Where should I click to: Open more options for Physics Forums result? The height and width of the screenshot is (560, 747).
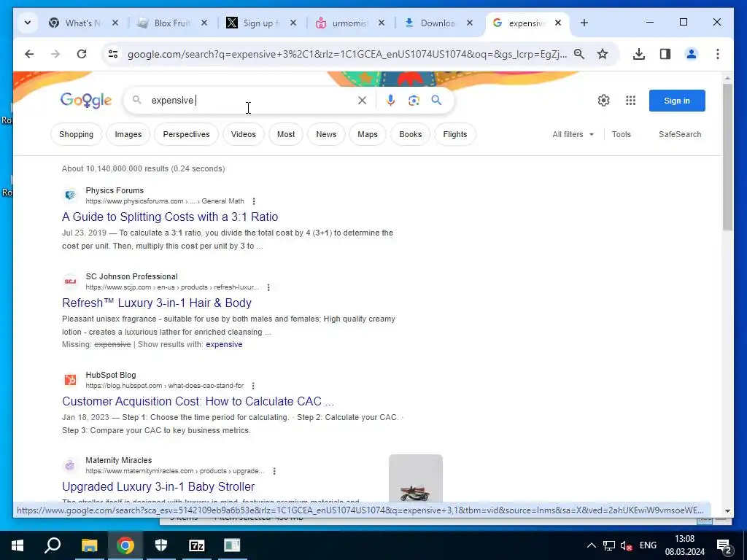click(x=253, y=201)
